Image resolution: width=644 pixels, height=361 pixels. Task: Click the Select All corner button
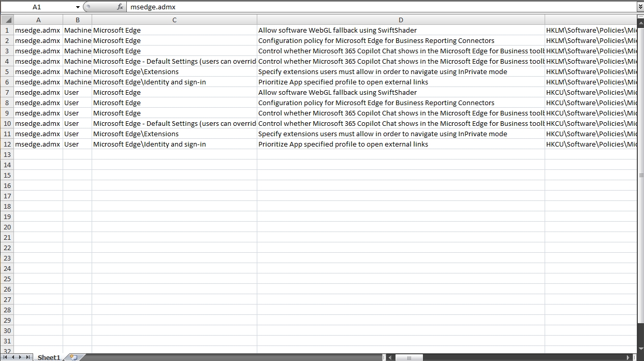[x=7, y=20]
